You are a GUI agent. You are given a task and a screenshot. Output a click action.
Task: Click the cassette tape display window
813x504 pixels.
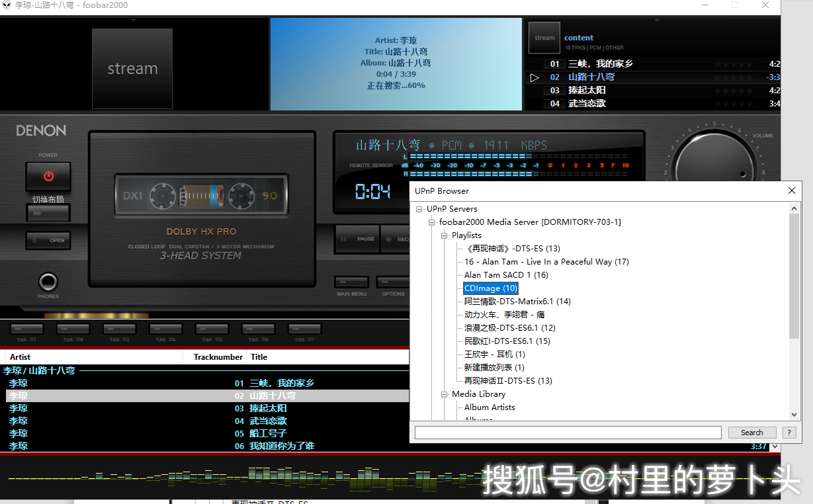pyautogui.click(x=202, y=196)
